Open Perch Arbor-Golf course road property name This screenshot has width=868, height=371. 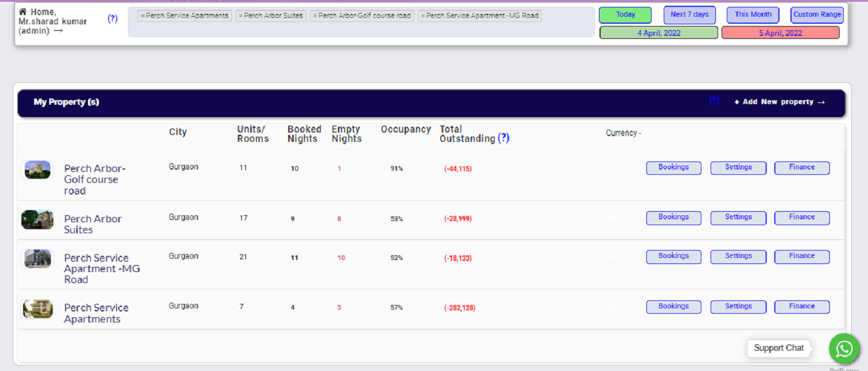[x=95, y=179]
